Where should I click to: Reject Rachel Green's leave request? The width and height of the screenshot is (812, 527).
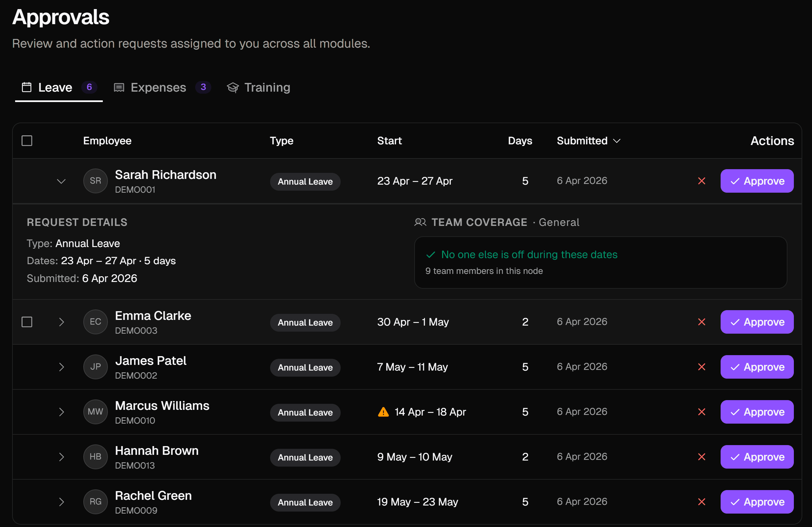(x=701, y=502)
